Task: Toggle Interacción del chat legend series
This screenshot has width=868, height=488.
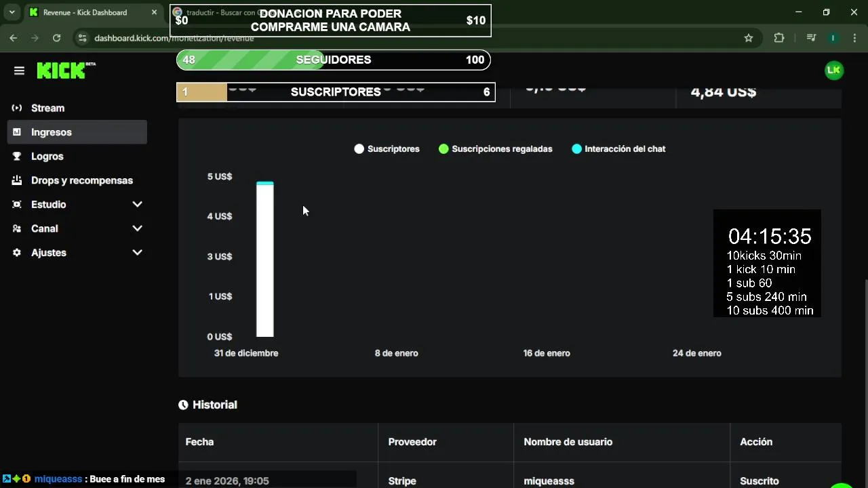Action: 618,148
